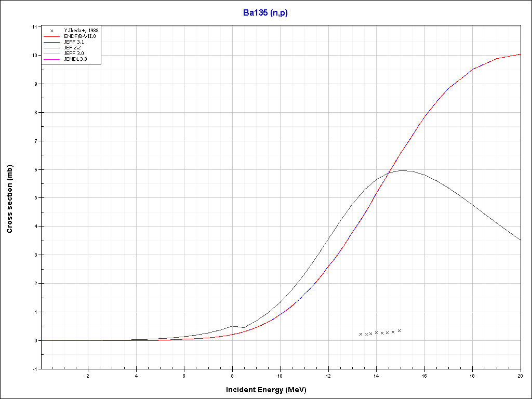Click the Ba135 (n,p) chart title
532x399 pixels.
[x=265, y=13]
